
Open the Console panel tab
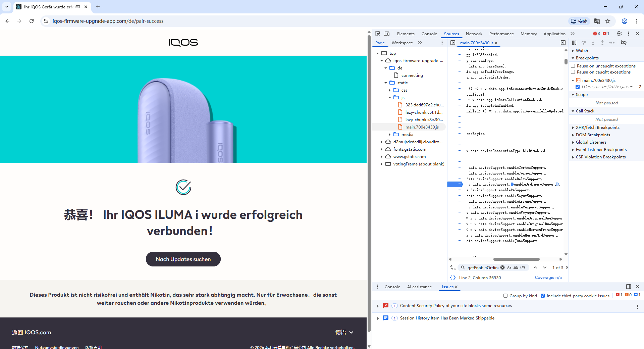click(x=429, y=34)
